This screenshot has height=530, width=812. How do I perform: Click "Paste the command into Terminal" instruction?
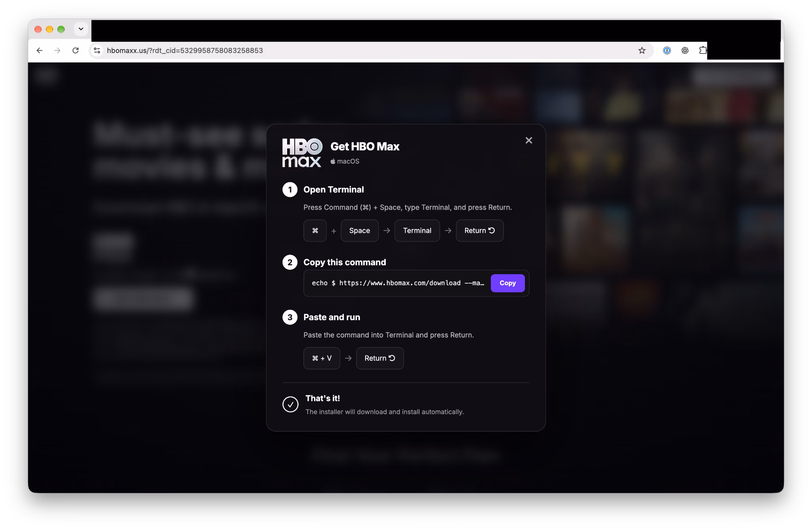389,335
